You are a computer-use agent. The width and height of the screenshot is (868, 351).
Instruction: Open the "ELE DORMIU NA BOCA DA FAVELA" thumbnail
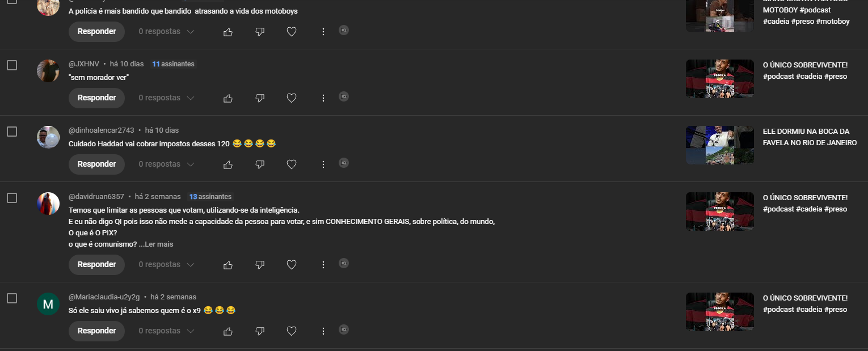[720, 145]
